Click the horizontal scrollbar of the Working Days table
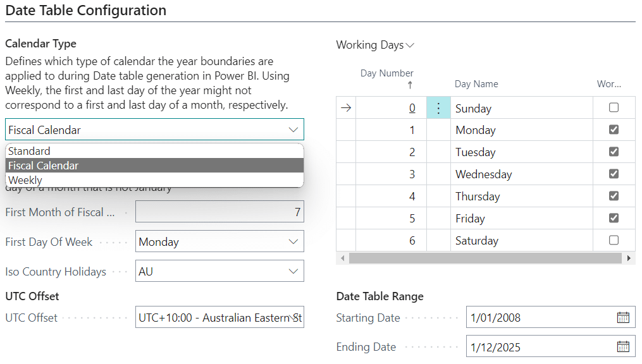Screen dimensions: 642x364 [485, 258]
